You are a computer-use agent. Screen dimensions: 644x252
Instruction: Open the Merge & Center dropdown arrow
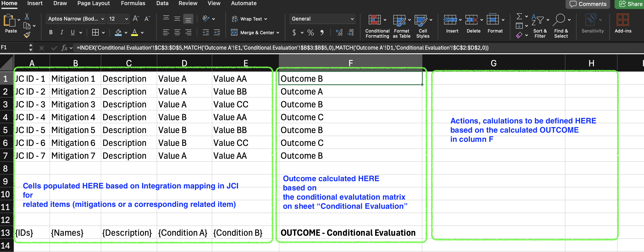(278, 33)
